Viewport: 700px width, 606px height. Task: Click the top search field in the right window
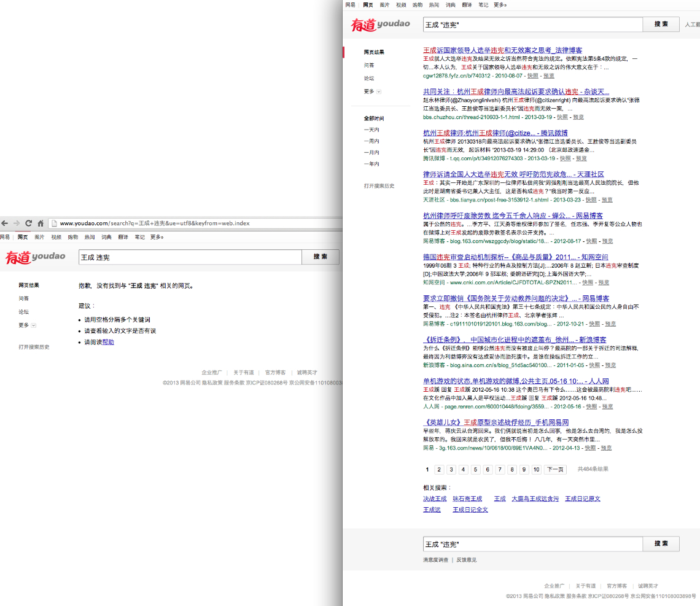(x=532, y=25)
